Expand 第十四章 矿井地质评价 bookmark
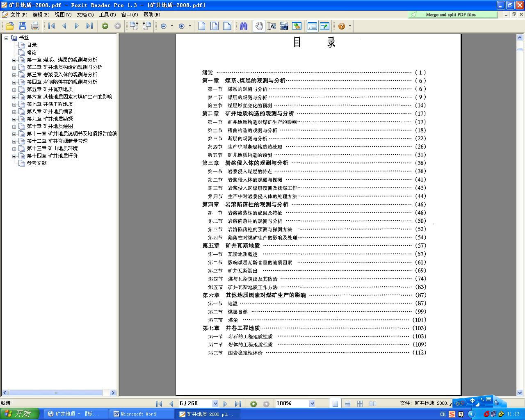525x420 pixels. tap(14, 156)
